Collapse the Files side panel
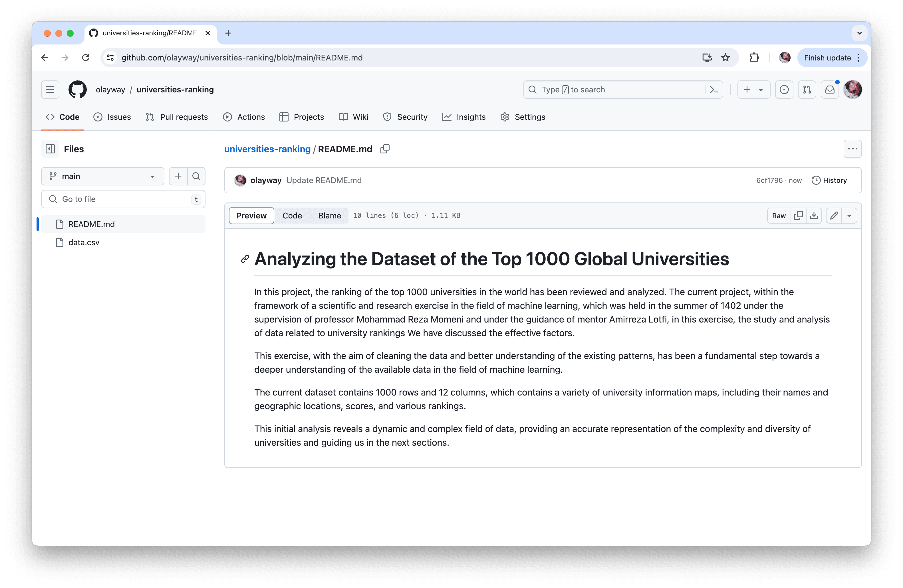903x588 pixels. pos(50,149)
